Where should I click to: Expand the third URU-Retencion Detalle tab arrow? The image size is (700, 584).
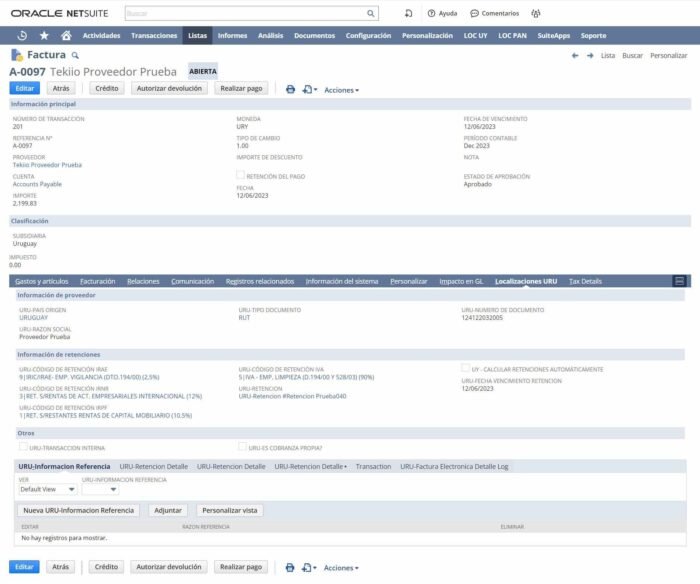(x=346, y=467)
